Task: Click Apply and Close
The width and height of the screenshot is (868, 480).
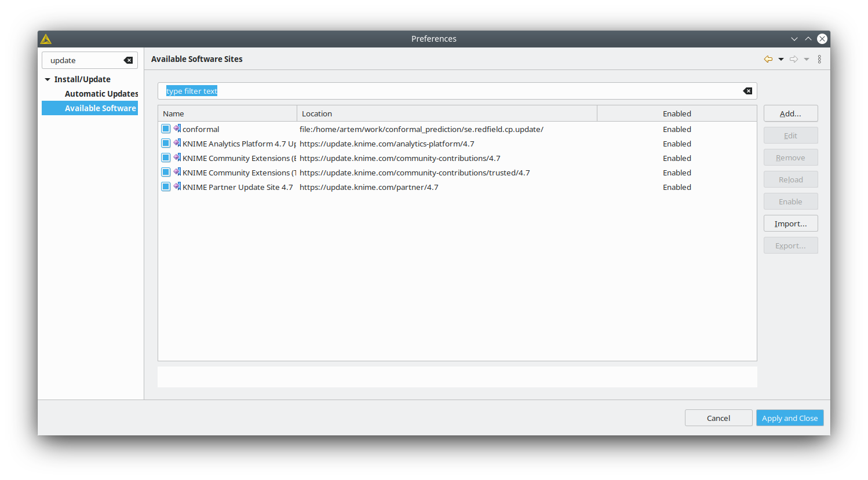Action: pos(790,418)
